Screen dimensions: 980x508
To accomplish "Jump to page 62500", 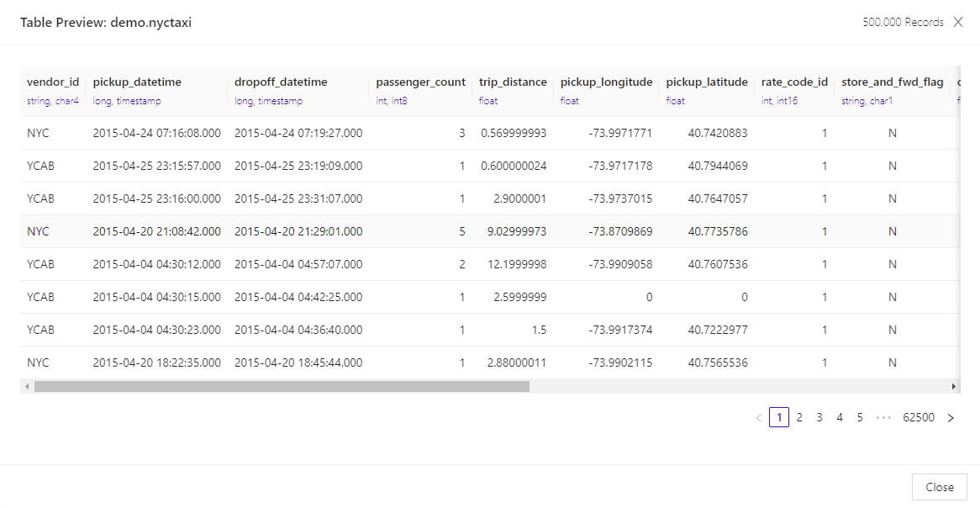I will (x=918, y=416).
